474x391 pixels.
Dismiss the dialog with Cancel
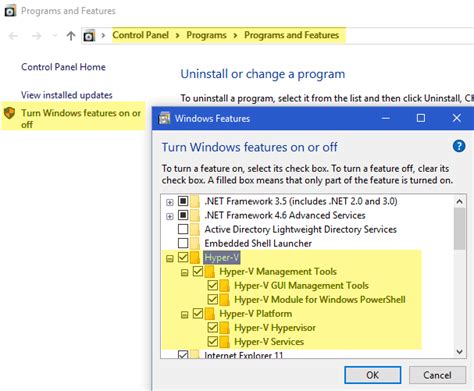[x=437, y=375]
